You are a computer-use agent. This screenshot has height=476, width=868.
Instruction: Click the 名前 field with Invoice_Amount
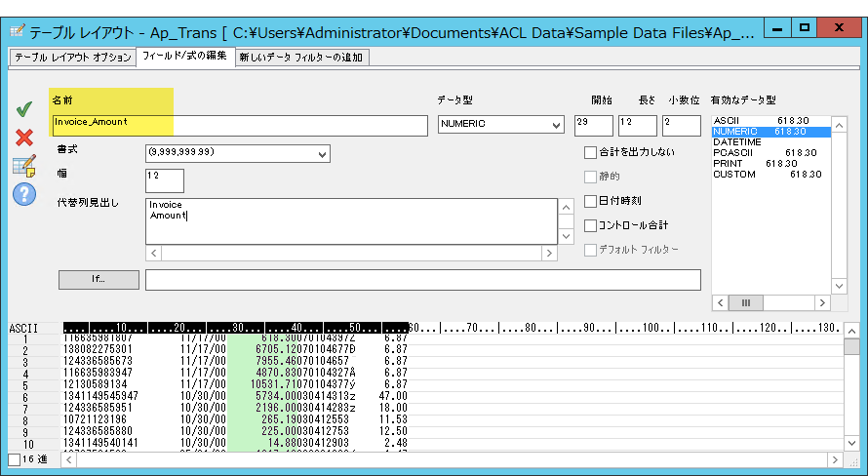point(239,125)
